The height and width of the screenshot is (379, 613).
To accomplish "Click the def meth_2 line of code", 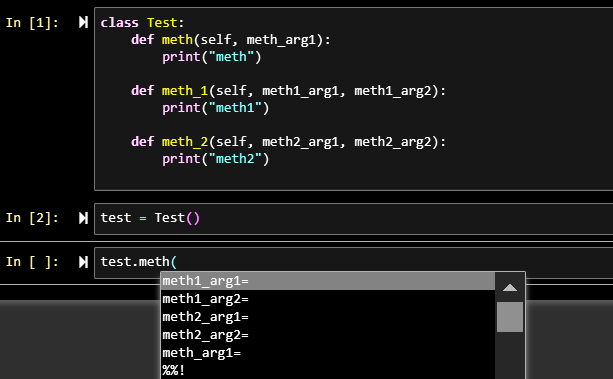I will [x=288, y=142].
